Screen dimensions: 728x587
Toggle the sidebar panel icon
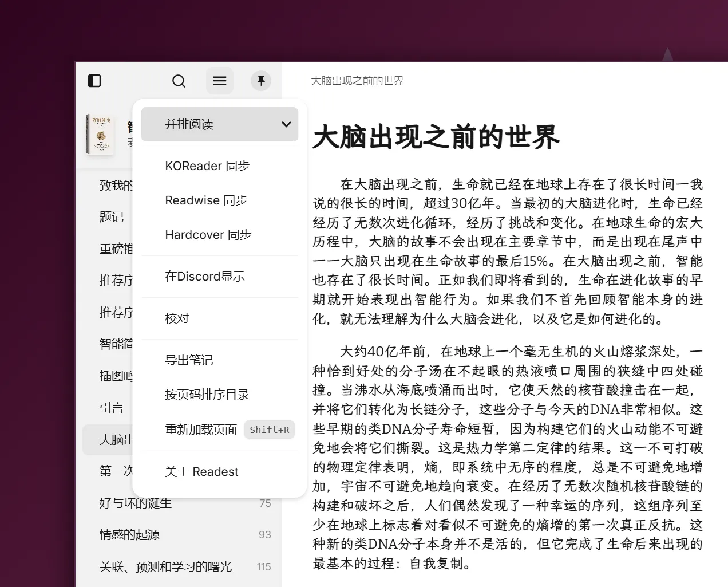(x=94, y=81)
